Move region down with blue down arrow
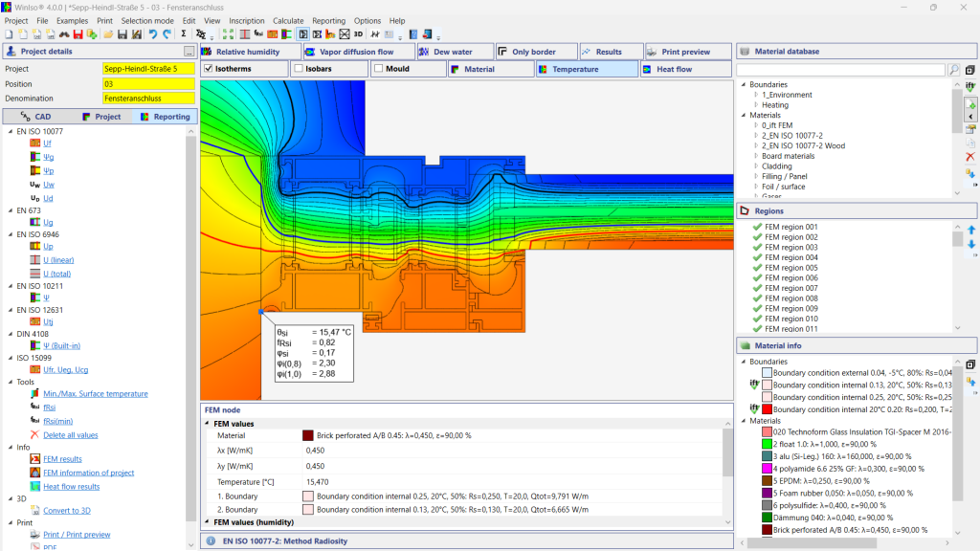The height and width of the screenshot is (551, 980). [x=971, y=244]
